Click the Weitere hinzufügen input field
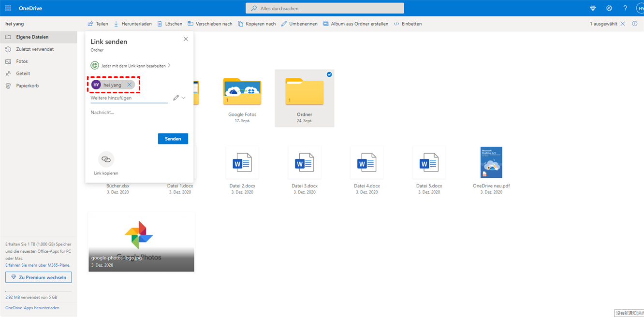Image resolution: width=644 pixels, height=317 pixels. coord(129,98)
